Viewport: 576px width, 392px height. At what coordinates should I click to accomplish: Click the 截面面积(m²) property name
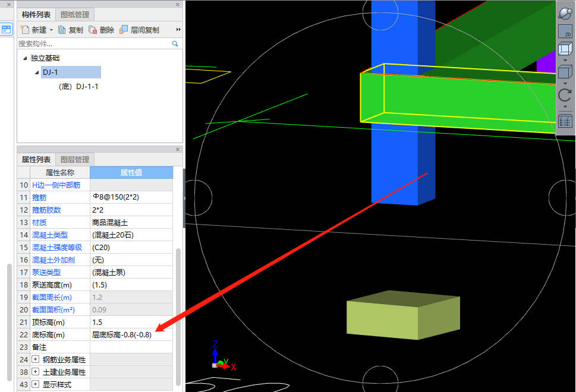pos(53,310)
